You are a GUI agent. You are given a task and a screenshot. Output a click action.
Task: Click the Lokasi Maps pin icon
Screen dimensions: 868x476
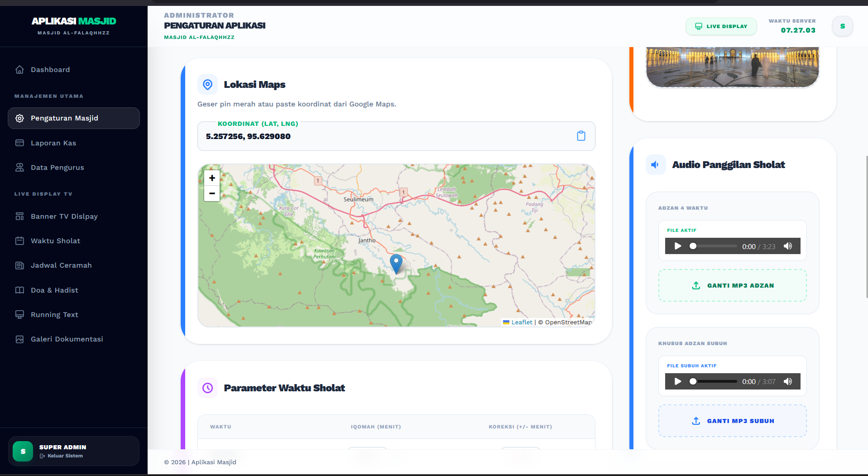pos(207,85)
